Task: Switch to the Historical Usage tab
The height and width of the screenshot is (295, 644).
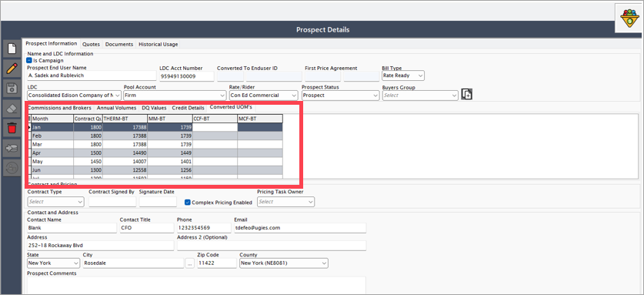Action: pyautogui.click(x=158, y=44)
